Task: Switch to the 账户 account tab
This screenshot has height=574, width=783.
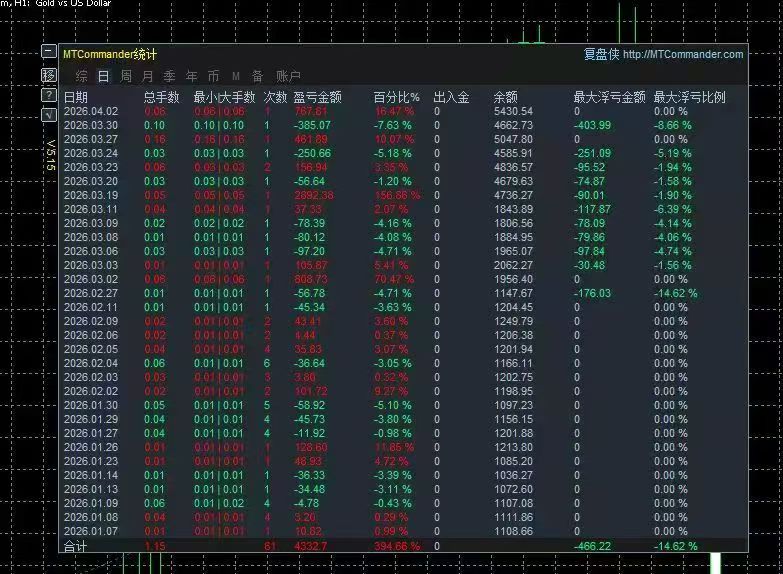Action: pos(288,76)
